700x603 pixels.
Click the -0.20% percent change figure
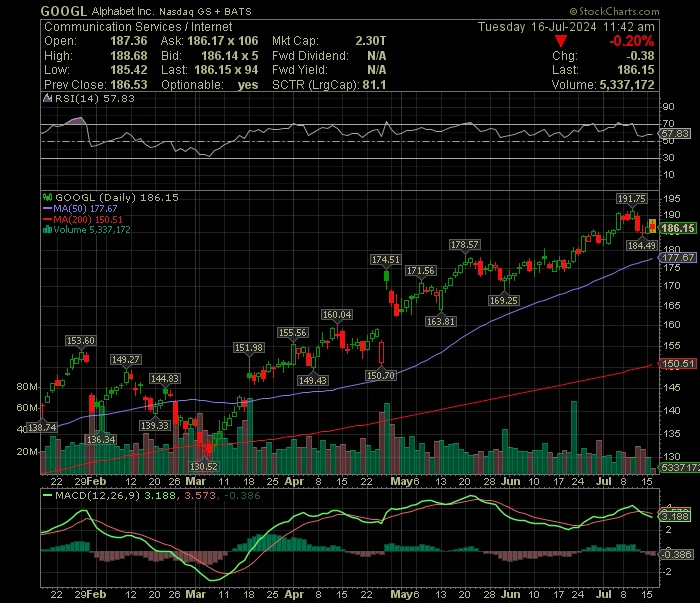click(632, 41)
